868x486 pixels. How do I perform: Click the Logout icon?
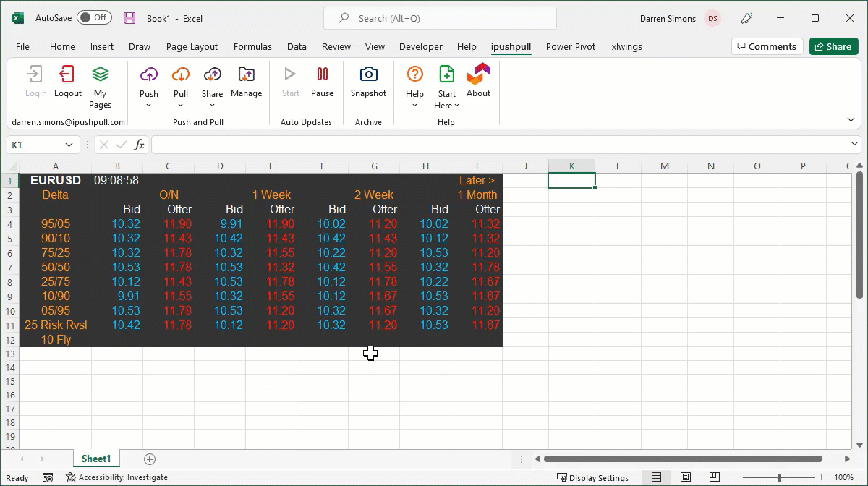(68, 74)
